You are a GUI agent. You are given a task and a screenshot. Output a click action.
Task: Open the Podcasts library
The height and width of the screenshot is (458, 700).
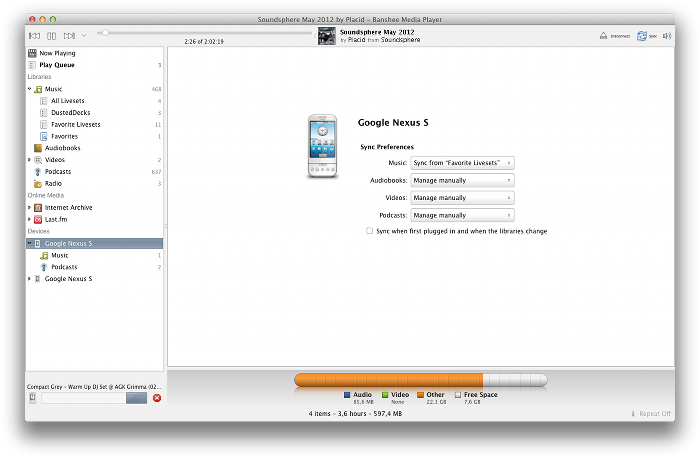pyautogui.click(x=58, y=172)
